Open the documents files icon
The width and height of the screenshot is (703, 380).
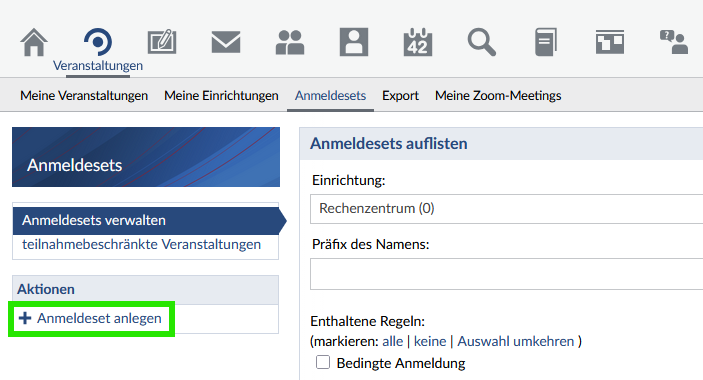point(546,42)
